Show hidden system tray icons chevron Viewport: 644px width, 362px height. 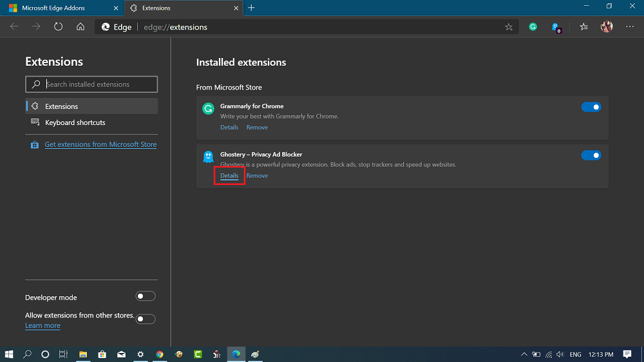524,354
